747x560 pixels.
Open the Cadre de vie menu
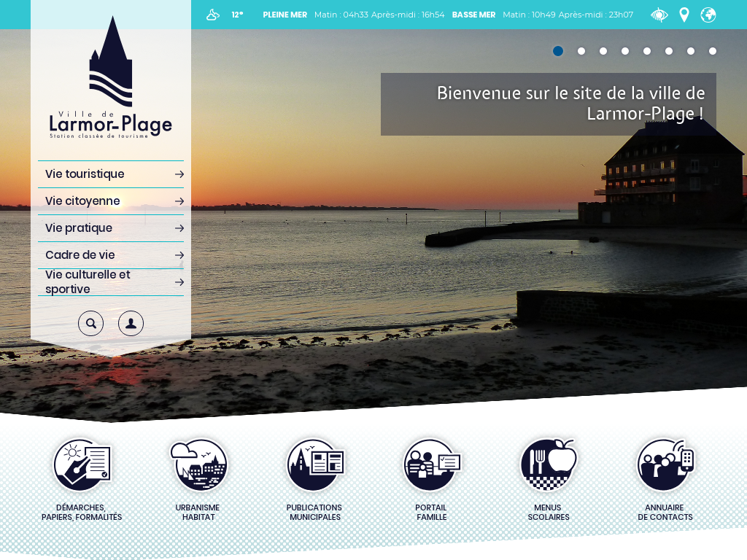111,255
